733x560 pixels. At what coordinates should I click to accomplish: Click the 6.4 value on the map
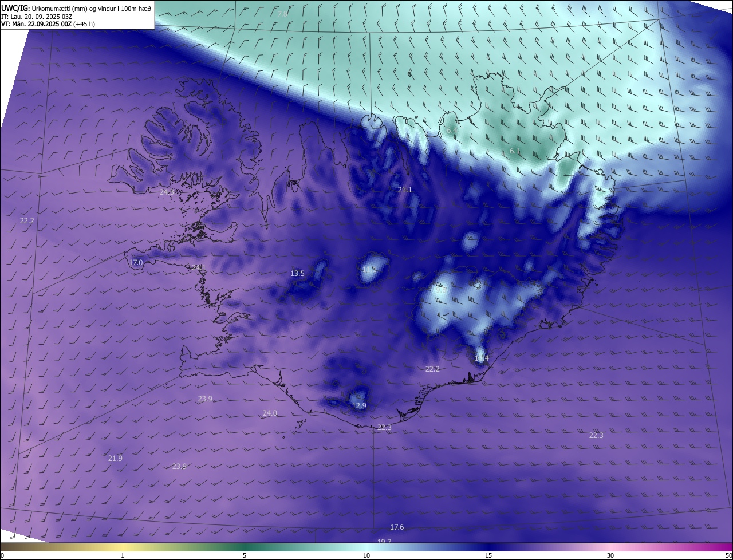coord(452,131)
